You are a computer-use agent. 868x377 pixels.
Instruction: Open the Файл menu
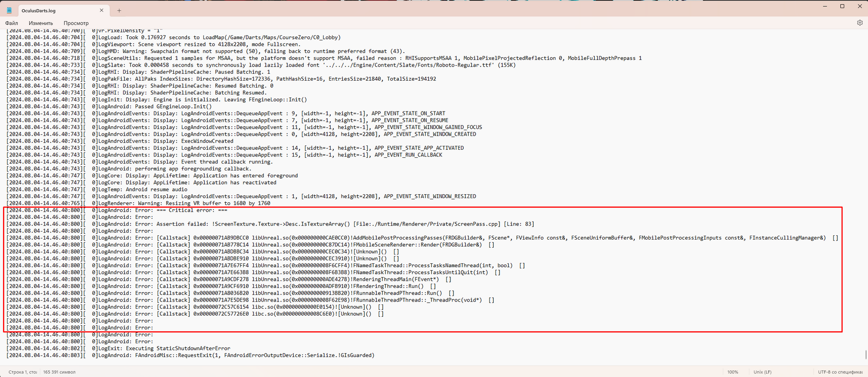coord(11,23)
